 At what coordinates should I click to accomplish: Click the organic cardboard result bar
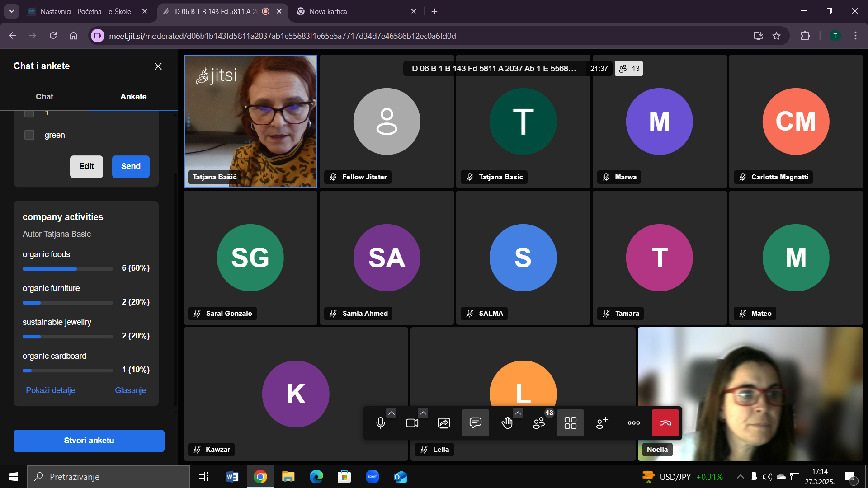click(x=68, y=371)
